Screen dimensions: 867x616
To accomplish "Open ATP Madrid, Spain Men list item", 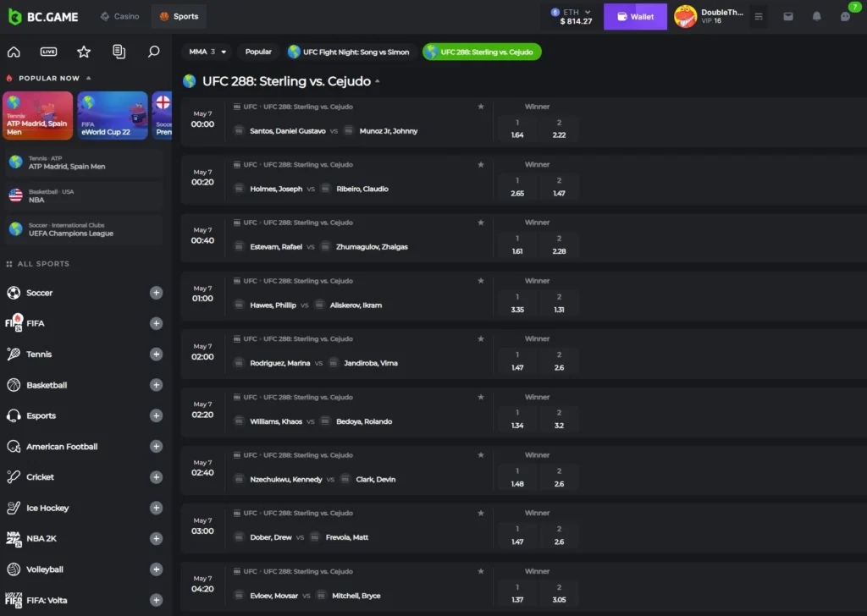I will pyautogui.click(x=84, y=162).
